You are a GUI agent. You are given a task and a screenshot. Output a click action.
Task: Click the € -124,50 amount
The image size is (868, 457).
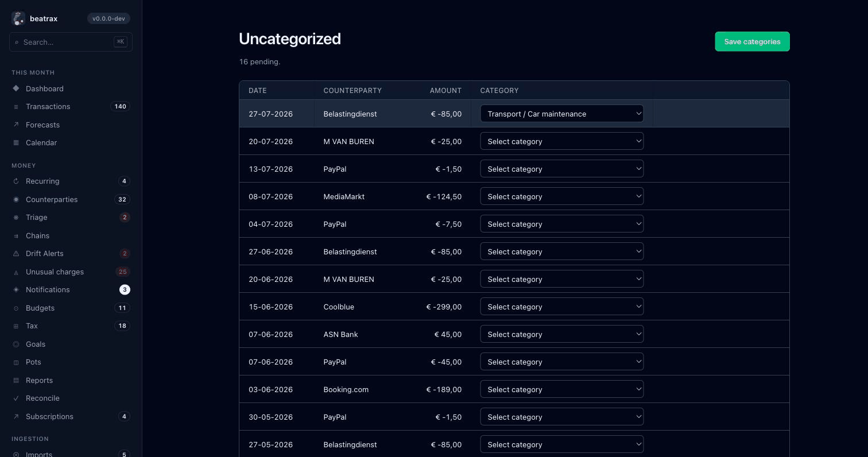tap(444, 196)
